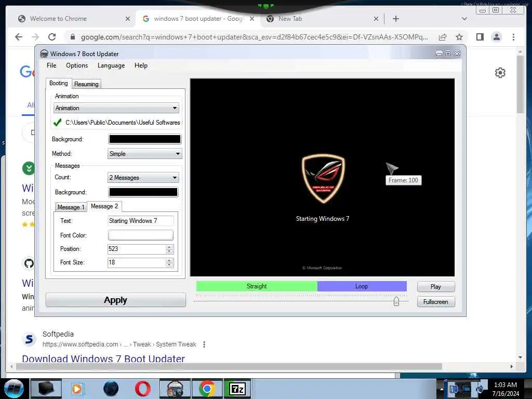Open Chrome side panel
Screen dimensions: 532x399
click(480, 37)
